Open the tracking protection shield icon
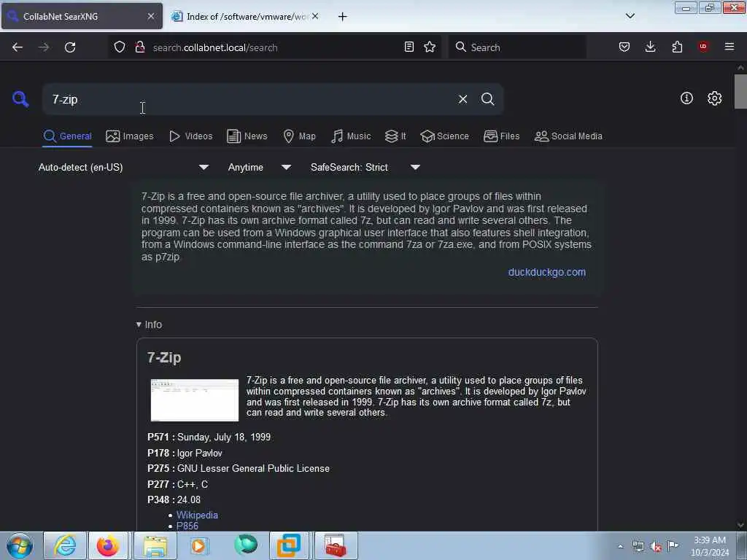 120,47
